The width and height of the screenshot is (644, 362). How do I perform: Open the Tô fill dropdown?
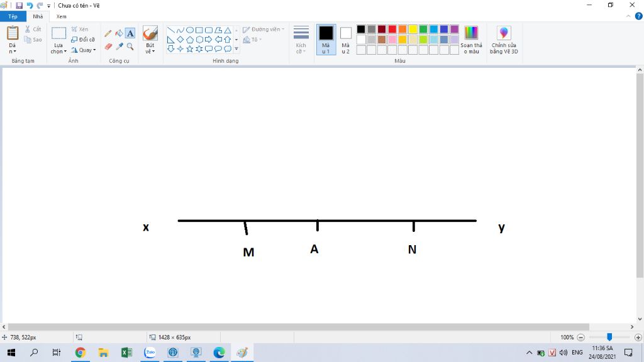[x=252, y=40]
